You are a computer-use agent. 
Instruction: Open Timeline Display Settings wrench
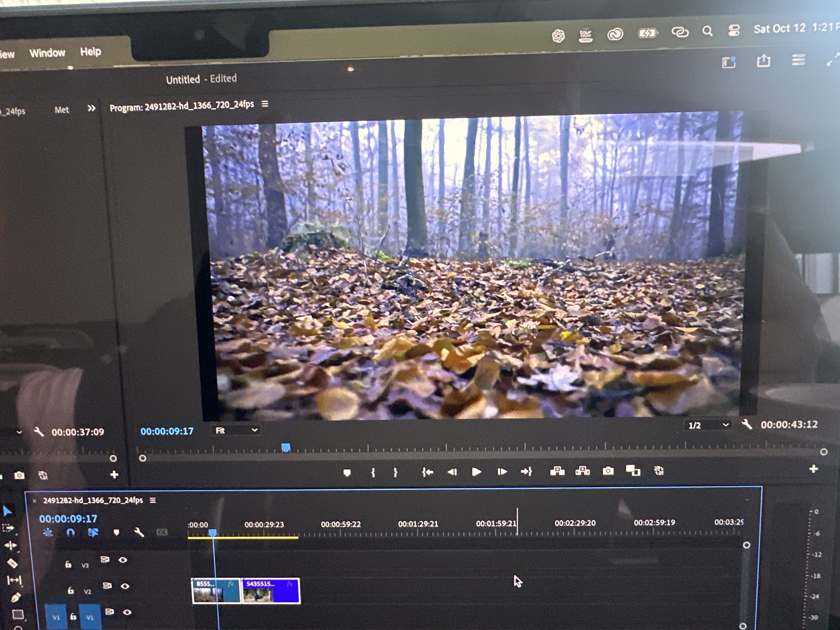[x=139, y=532]
